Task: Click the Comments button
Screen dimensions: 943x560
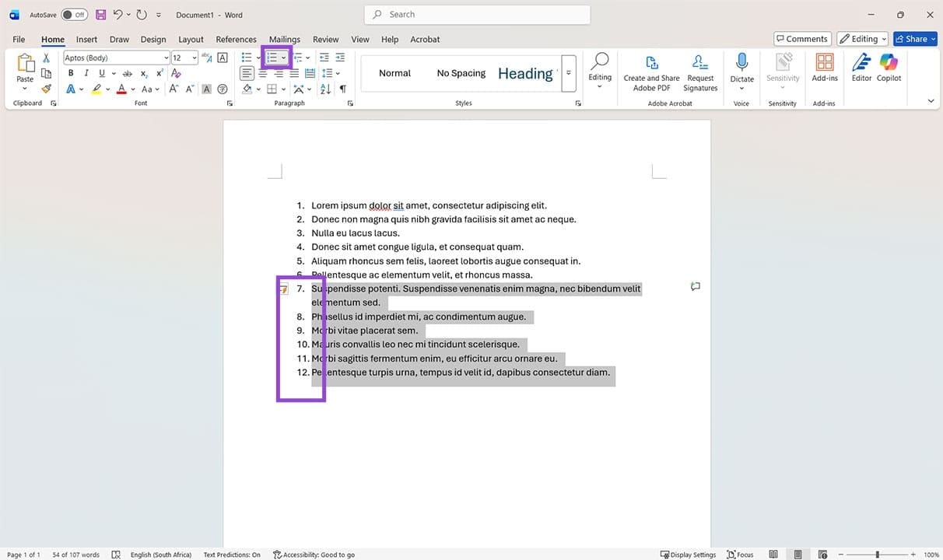Action: coord(801,38)
